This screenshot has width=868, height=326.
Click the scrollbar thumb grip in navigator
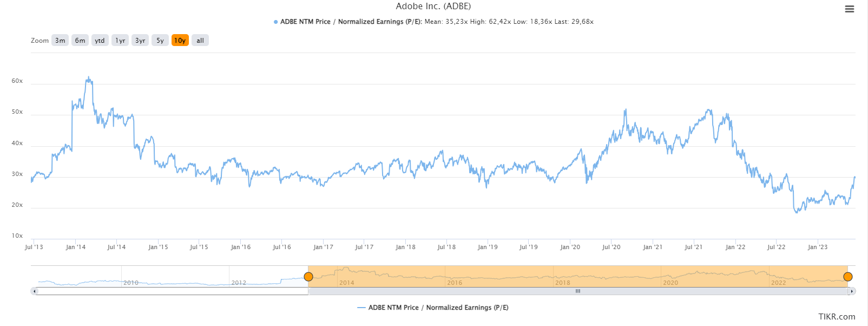[578, 291]
